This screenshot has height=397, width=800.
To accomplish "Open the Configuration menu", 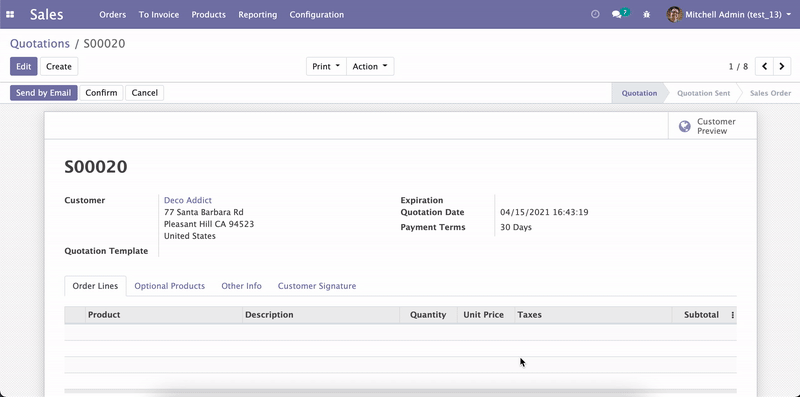I will (x=317, y=15).
